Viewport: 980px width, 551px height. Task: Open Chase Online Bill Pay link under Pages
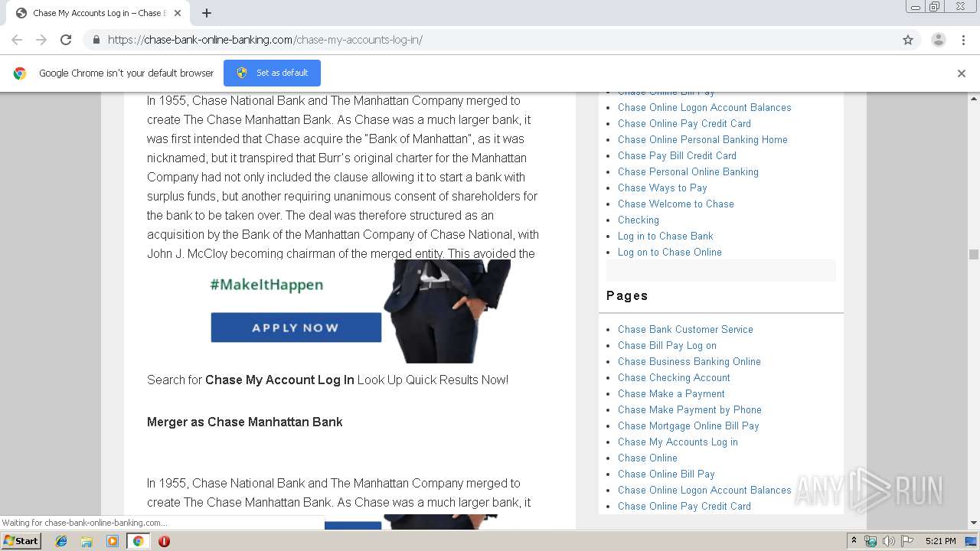click(666, 474)
